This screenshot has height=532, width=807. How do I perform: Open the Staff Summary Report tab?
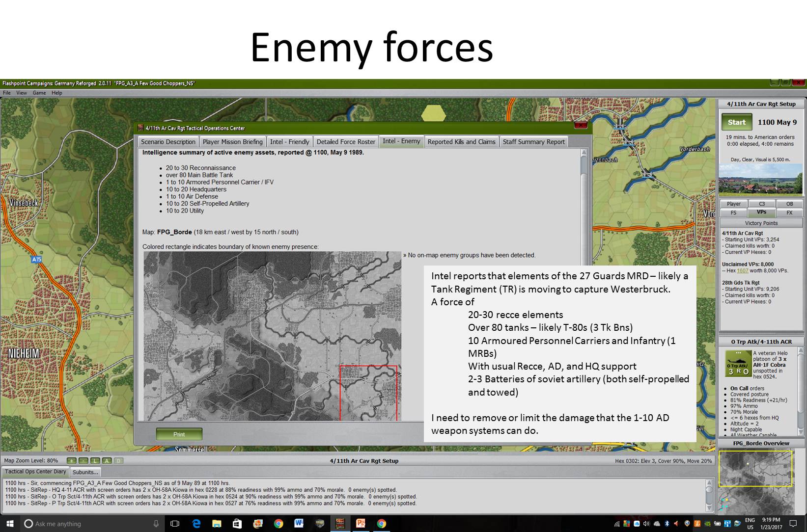[x=534, y=142]
